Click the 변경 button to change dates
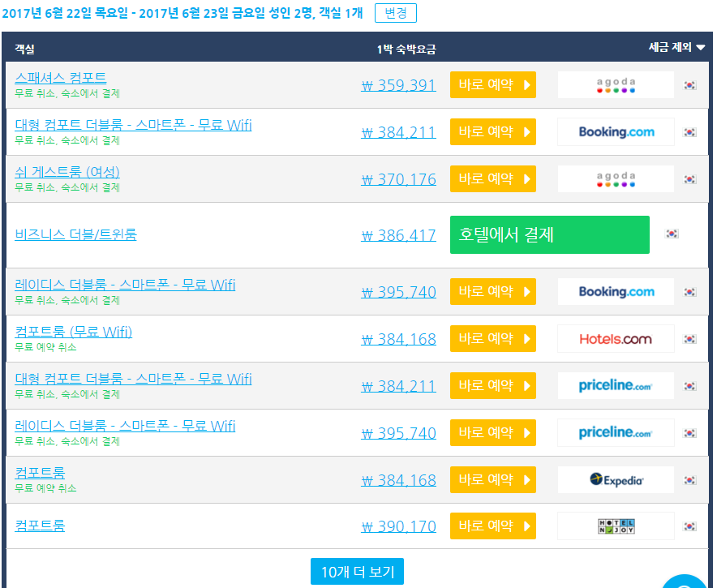Screen dimensions: 717x588 pyautogui.click(x=396, y=13)
